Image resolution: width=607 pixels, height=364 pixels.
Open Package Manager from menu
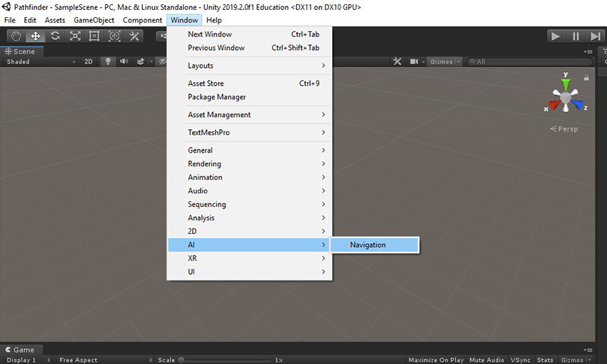point(249,96)
